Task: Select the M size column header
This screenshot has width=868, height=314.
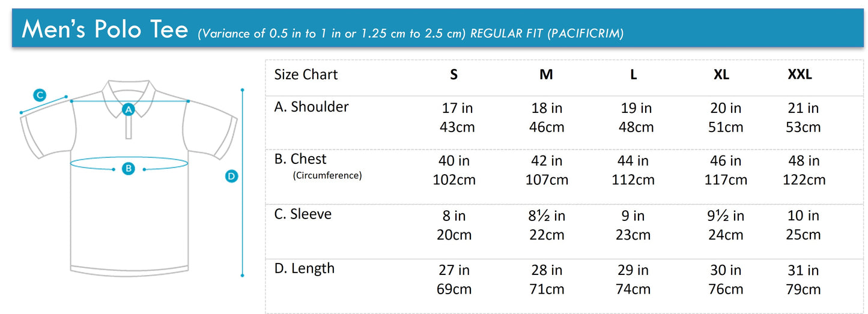Action: [546, 74]
